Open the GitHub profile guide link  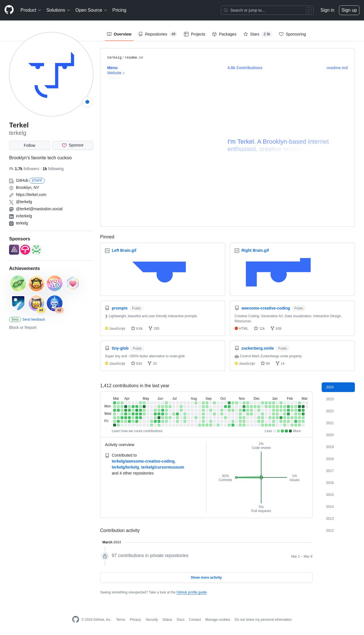point(191,592)
